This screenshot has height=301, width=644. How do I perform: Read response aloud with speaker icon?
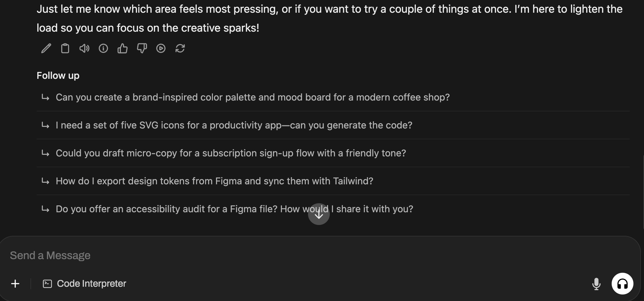click(84, 48)
